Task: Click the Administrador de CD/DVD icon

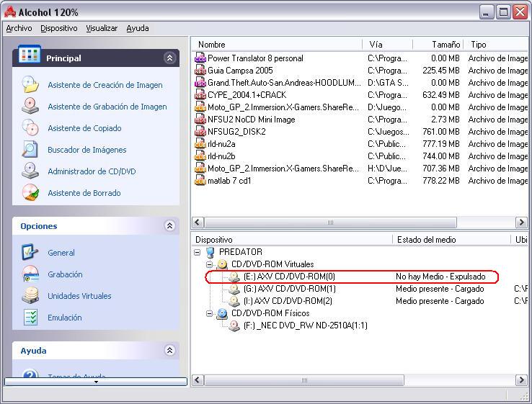Action: coord(30,171)
